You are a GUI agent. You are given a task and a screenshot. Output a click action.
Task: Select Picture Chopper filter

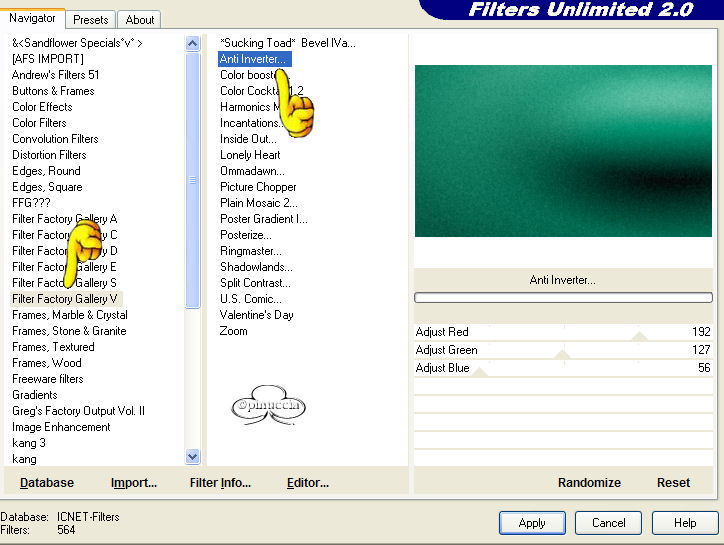pos(258,187)
